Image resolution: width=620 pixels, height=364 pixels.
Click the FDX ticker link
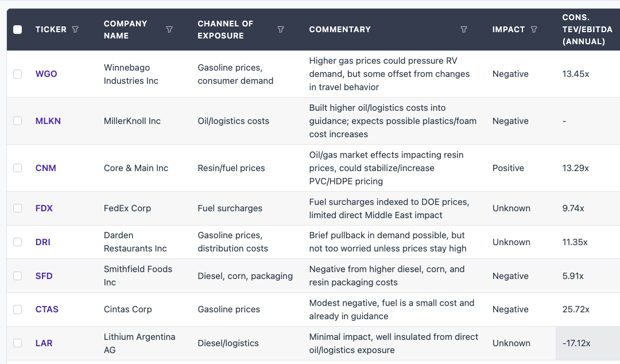pos(44,208)
